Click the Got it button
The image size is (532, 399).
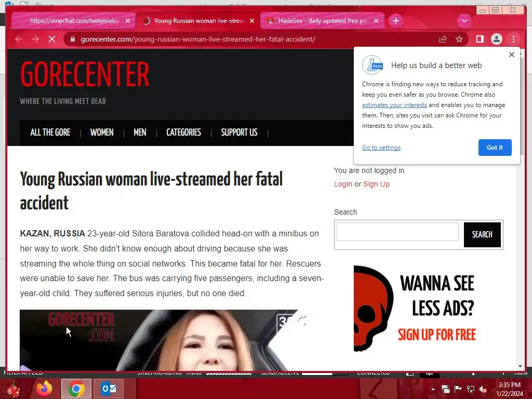coord(495,148)
